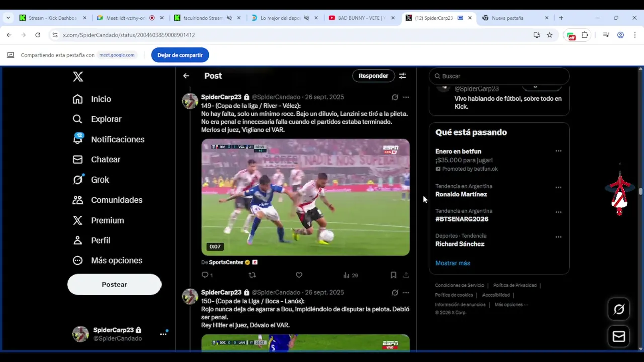This screenshot has height=362, width=644.
Task: Open Chrome three-dot menu
Action: [634, 35]
